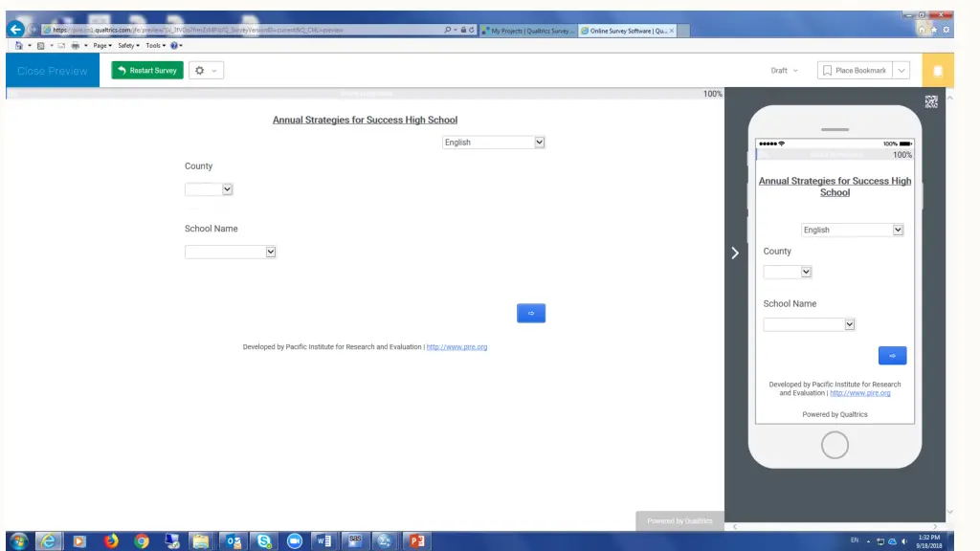This screenshot has height=551, width=980.
Task: Open the Draft version dropdown
Action: (x=784, y=71)
